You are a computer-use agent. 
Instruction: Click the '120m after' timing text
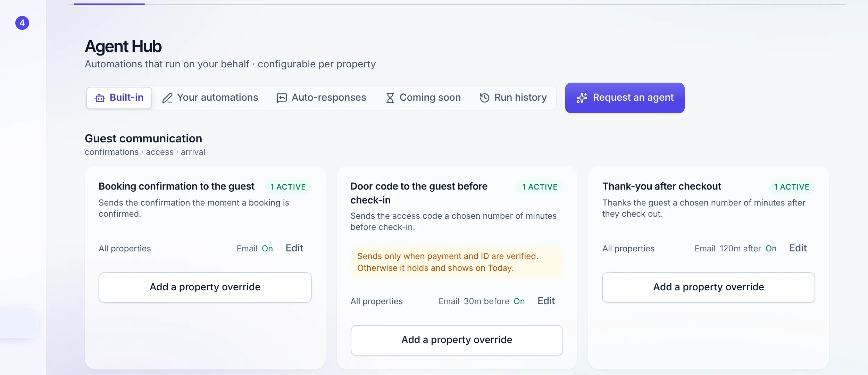(740, 249)
